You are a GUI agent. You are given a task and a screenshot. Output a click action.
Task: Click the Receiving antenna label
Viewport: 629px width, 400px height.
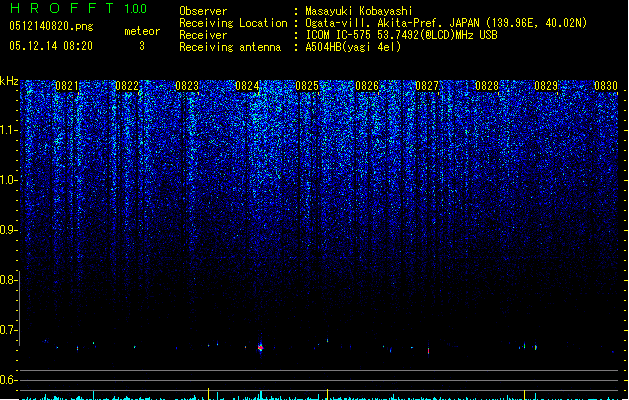point(230,47)
